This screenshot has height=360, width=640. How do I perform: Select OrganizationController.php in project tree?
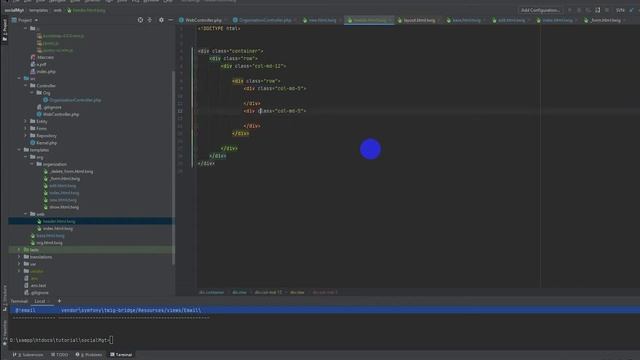tap(75, 100)
